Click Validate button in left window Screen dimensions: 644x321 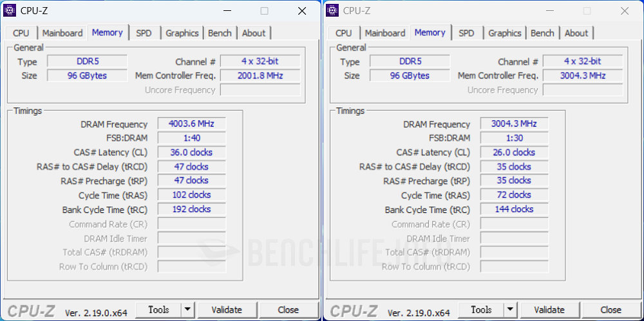point(227,309)
